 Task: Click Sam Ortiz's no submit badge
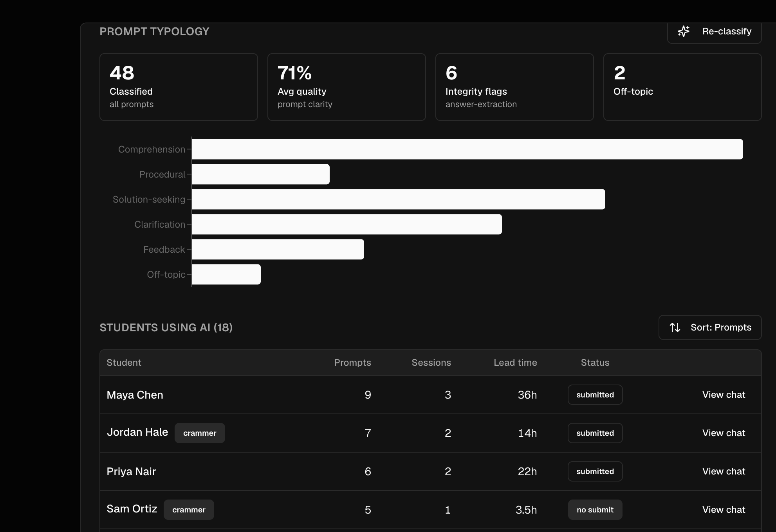pos(595,510)
